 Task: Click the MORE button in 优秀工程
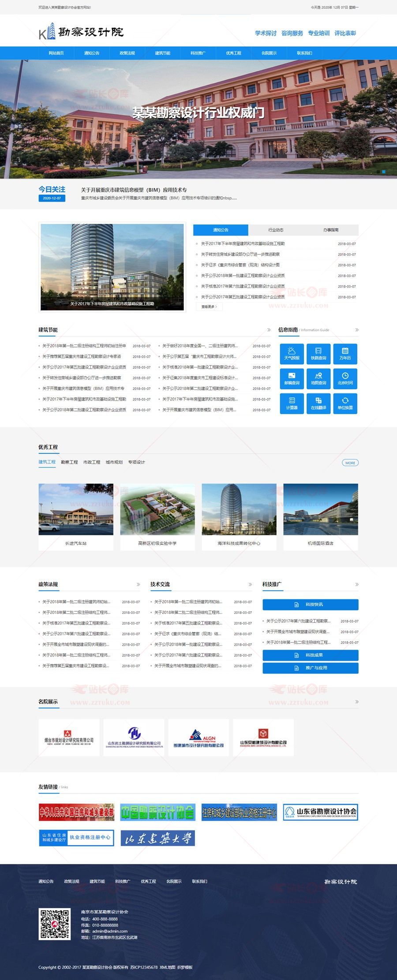[350, 463]
